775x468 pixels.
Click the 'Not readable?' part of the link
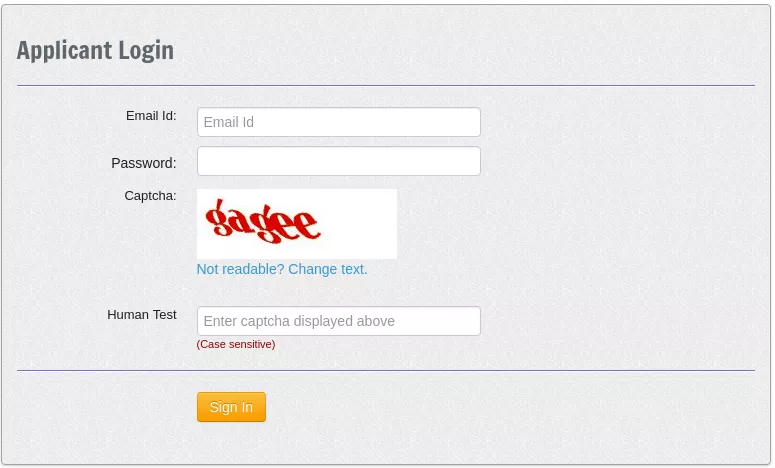point(241,269)
